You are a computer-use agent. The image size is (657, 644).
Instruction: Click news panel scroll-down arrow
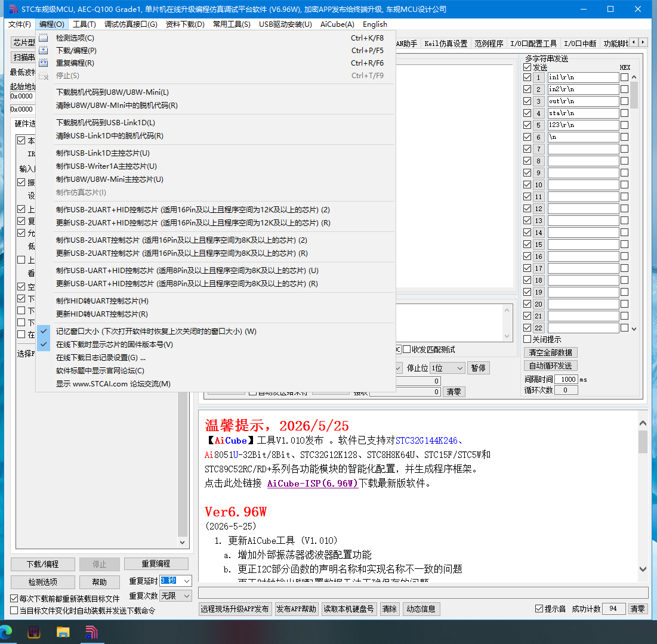[x=643, y=569]
